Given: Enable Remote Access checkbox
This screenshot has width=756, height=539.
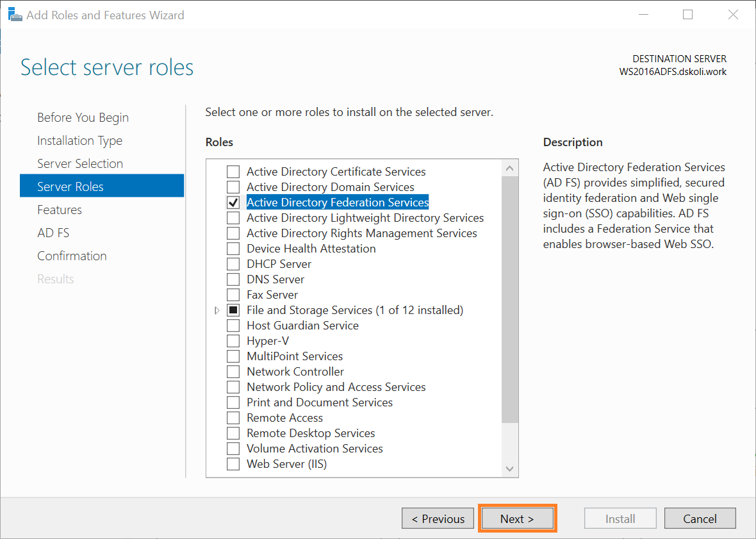Looking at the screenshot, I should coord(233,418).
